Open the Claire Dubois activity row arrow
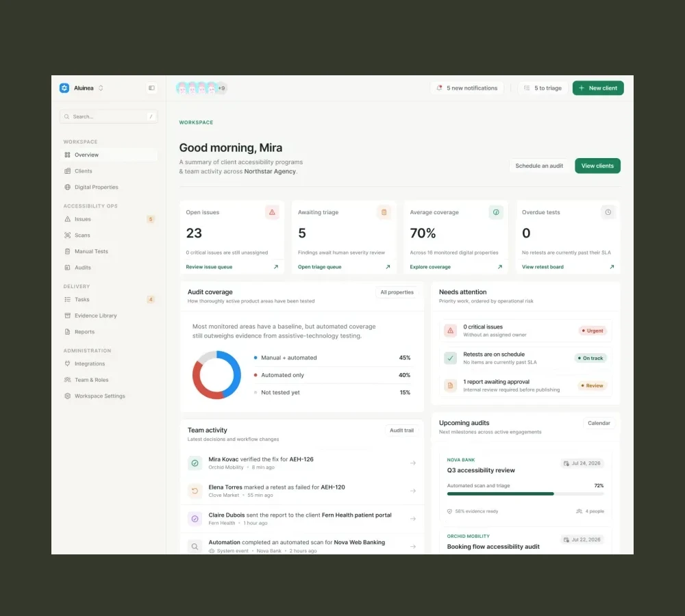Image resolution: width=685 pixels, height=616 pixels. [x=413, y=519]
